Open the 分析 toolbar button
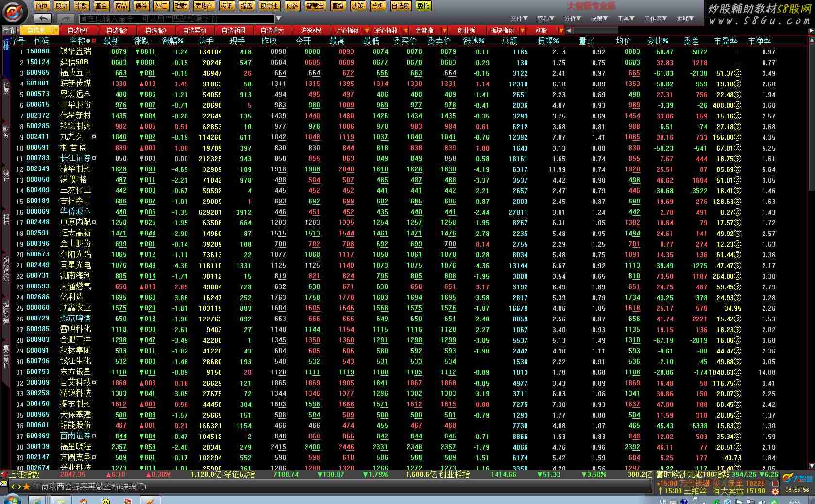This screenshot has height=504, width=815. (x=377, y=6)
